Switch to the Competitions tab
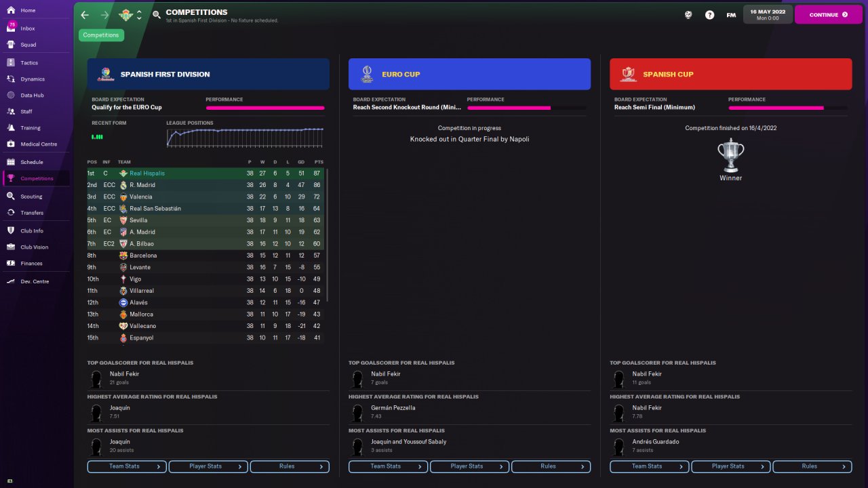The height and width of the screenshot is (488, 868). 101,35
